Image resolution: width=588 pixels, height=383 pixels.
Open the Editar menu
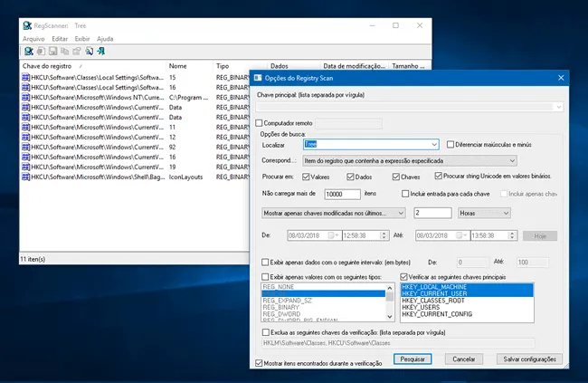[60, 39]
